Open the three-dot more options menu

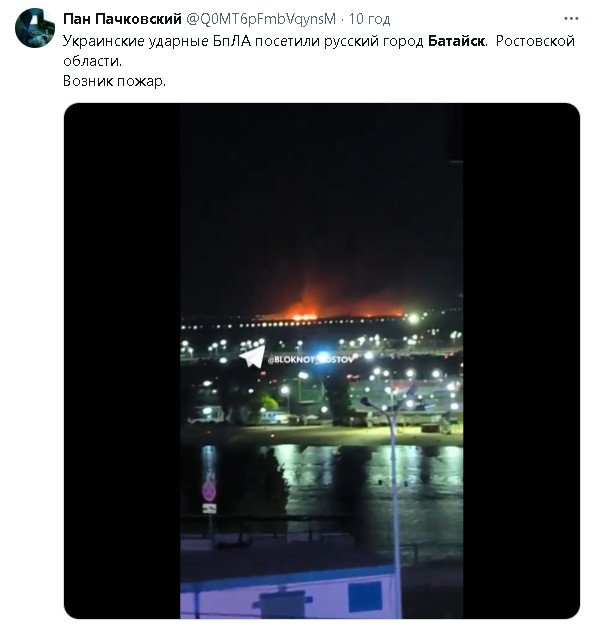click(571, 18)
